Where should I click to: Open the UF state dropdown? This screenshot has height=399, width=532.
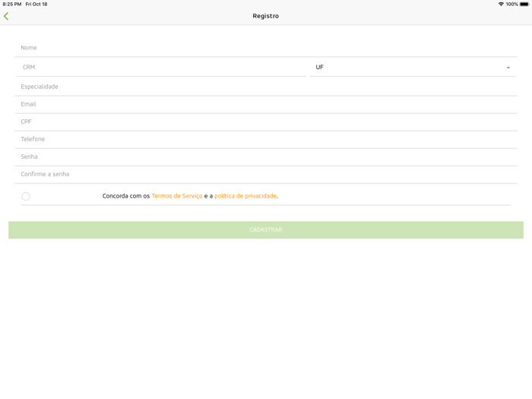412,67
